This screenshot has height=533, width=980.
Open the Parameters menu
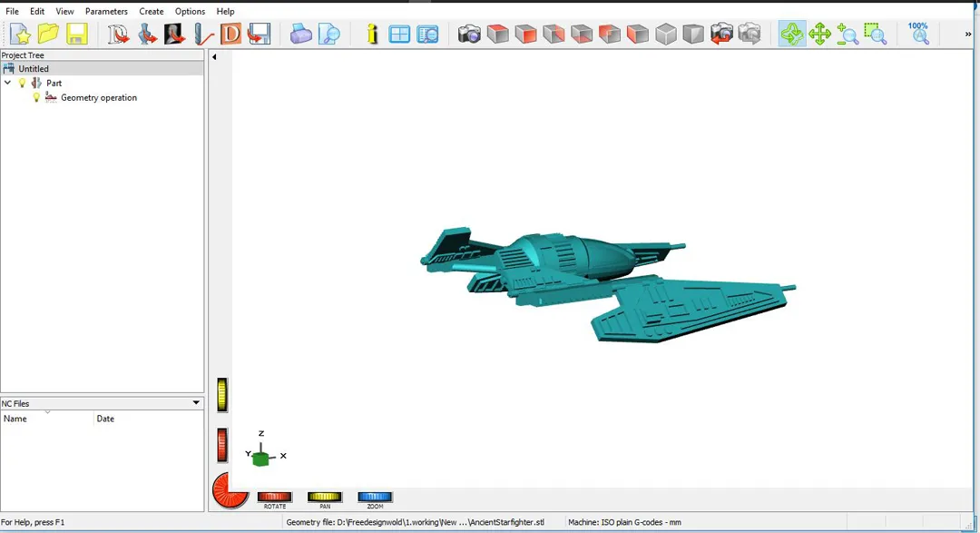point(106,11)
